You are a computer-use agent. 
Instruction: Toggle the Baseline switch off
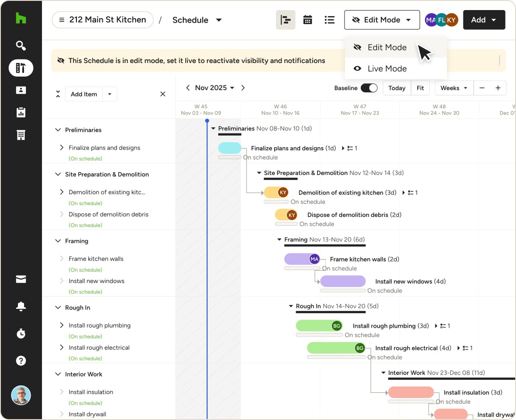[x=369, y=88]
